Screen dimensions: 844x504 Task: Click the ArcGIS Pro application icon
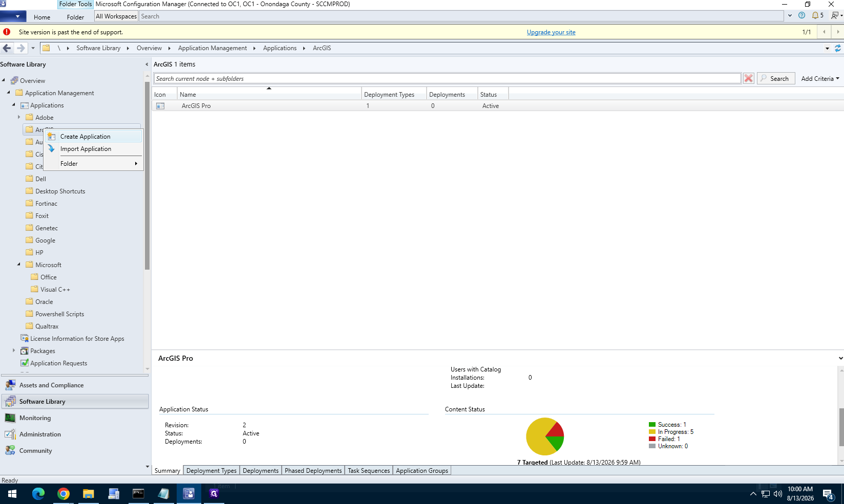160,106
